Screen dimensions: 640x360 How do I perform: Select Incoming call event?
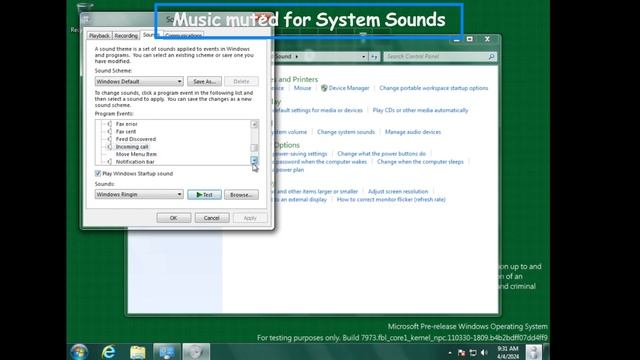tap(132, 147)
